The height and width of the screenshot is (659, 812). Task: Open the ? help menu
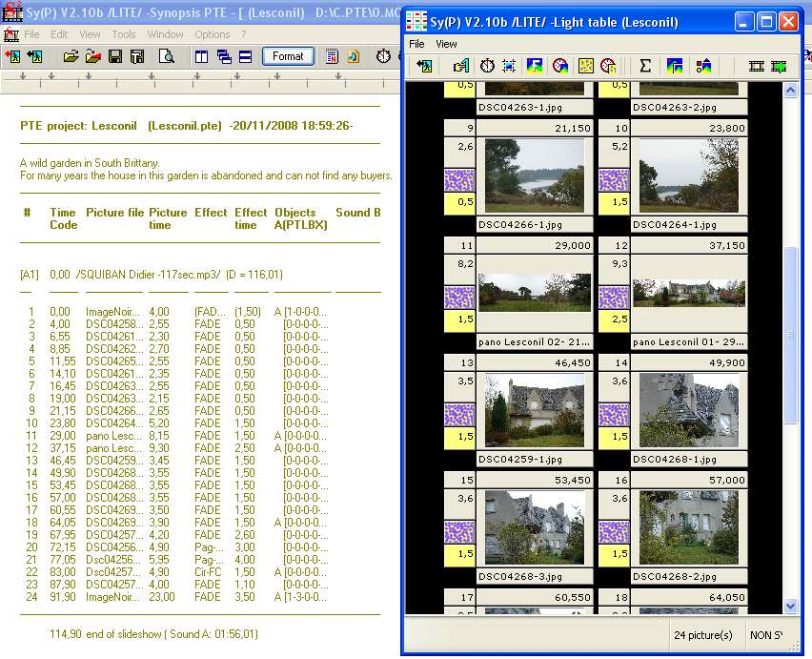pyautogui.click(x=243, y=34)
